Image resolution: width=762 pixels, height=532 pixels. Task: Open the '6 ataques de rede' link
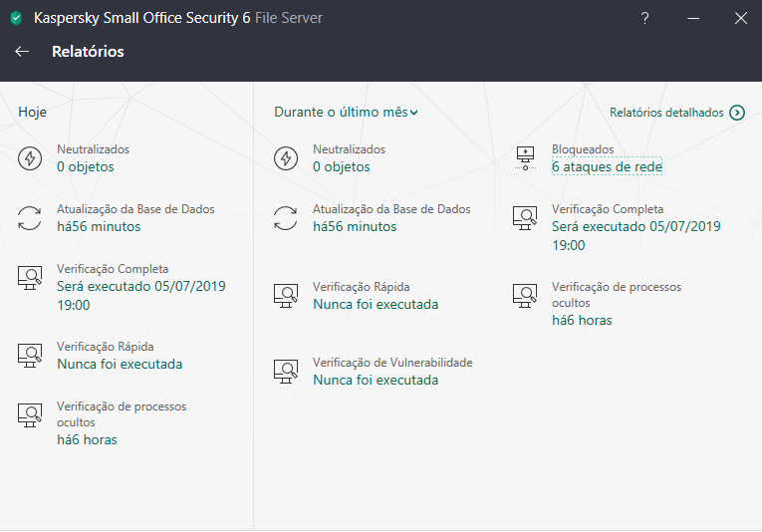(607, 167)
